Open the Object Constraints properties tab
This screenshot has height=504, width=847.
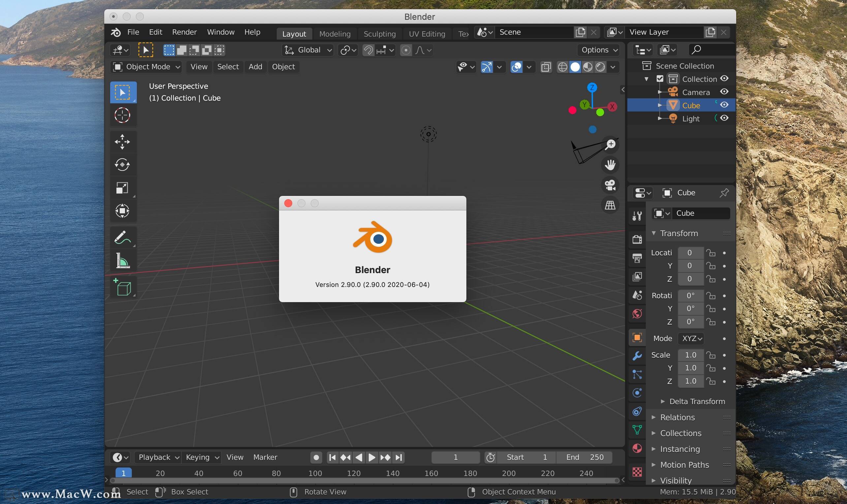pos(637,412)
